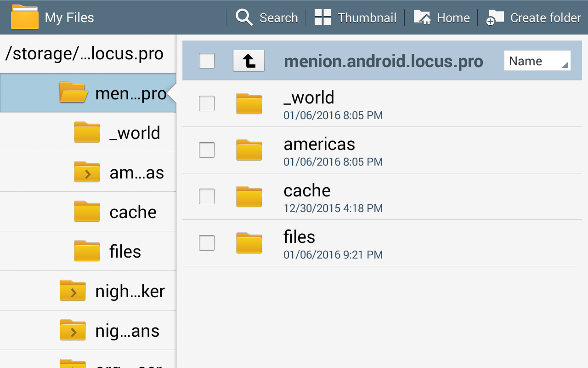Tap the up-one-level arrow button

point(249,61)
